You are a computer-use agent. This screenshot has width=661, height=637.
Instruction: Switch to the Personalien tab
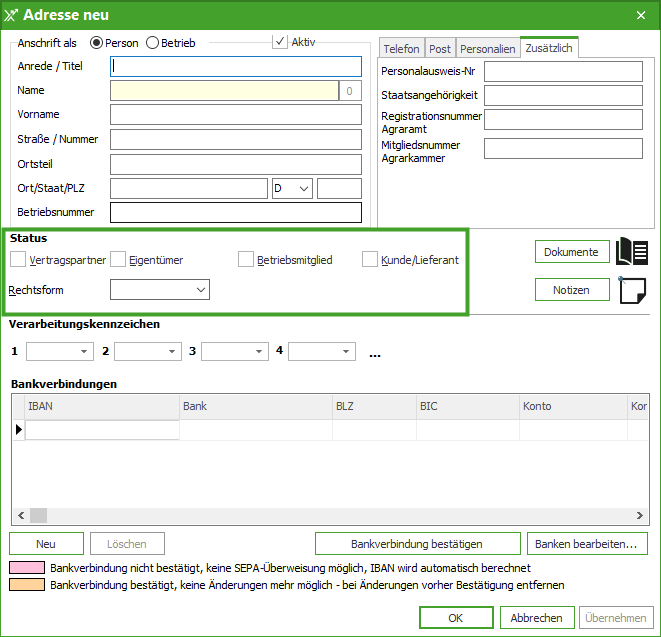point(487,48)
